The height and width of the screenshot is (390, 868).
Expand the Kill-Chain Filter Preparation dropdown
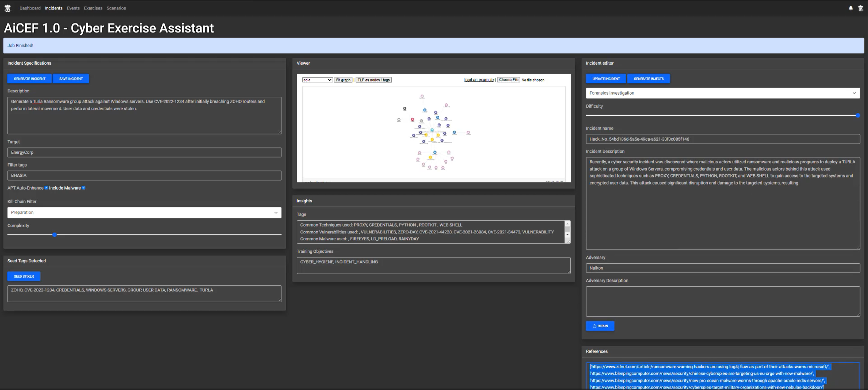click(x=144, y=212)
